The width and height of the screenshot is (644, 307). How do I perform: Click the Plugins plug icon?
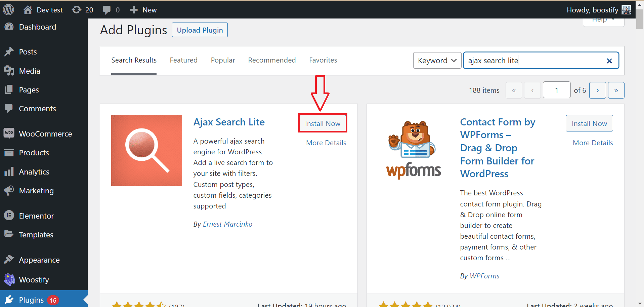(x=9, y=300)
